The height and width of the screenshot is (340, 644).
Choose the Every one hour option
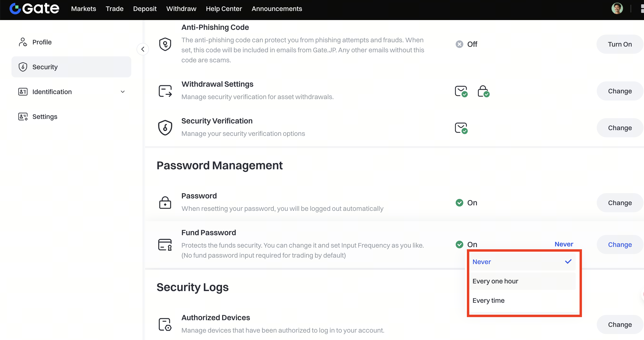pyautogui.click(x=522, y=281)
